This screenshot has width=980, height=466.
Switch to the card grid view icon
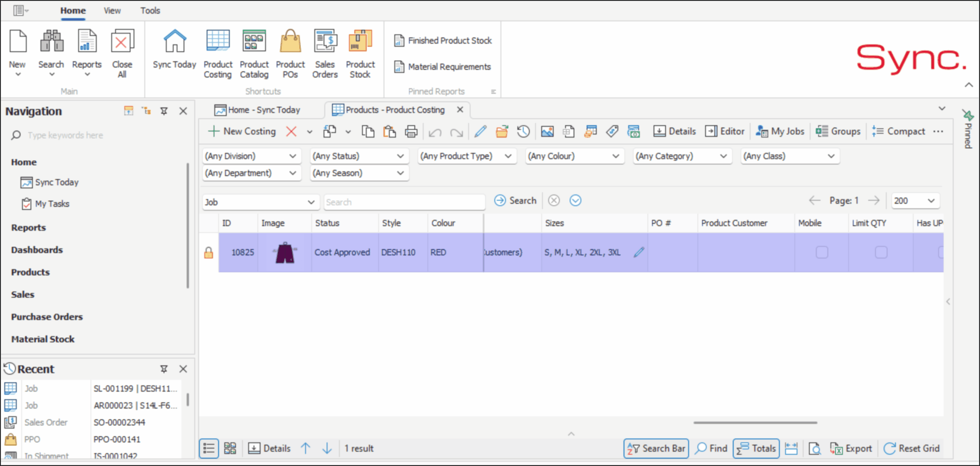(x=230, y=449)
